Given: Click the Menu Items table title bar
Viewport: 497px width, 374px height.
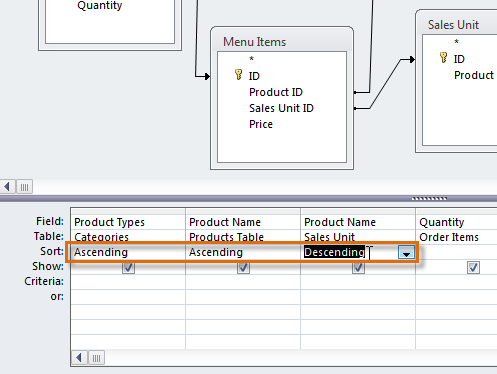Looking at the screenshot, I should coord(282,42).
